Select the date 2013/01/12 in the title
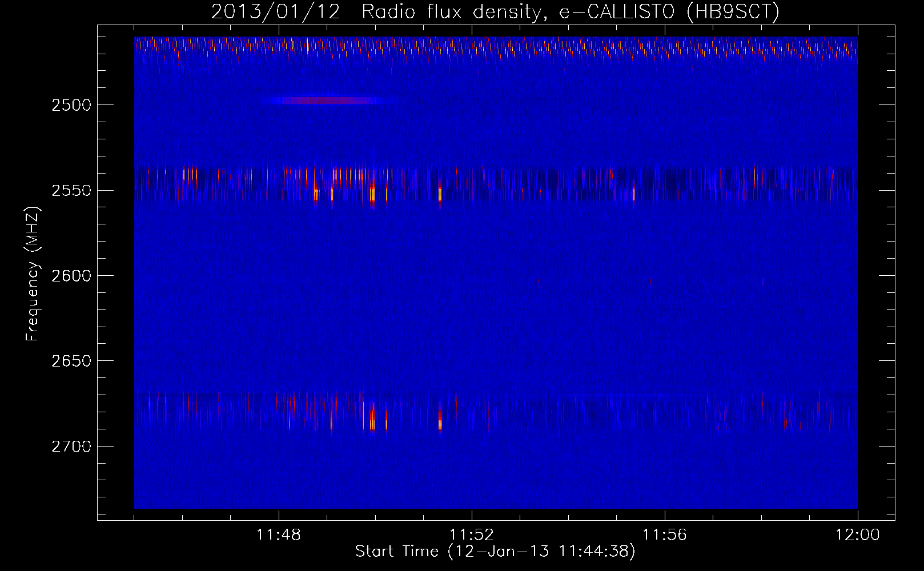 click(x=276, y=12)
